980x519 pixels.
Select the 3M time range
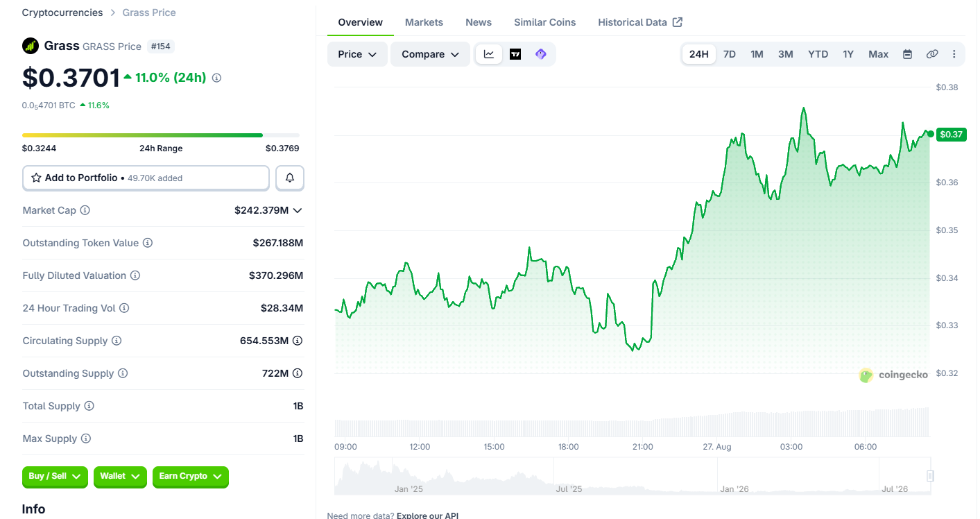pos(785,54)
